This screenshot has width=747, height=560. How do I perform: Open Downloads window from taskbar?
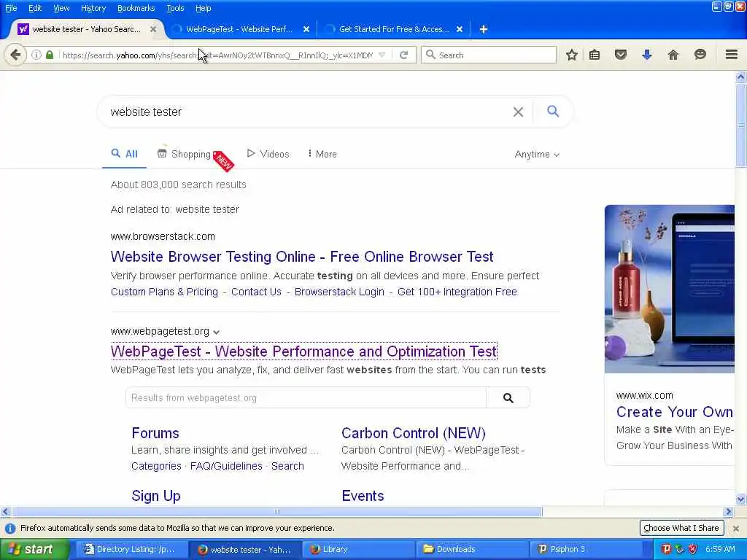click(x=472, y=549)
